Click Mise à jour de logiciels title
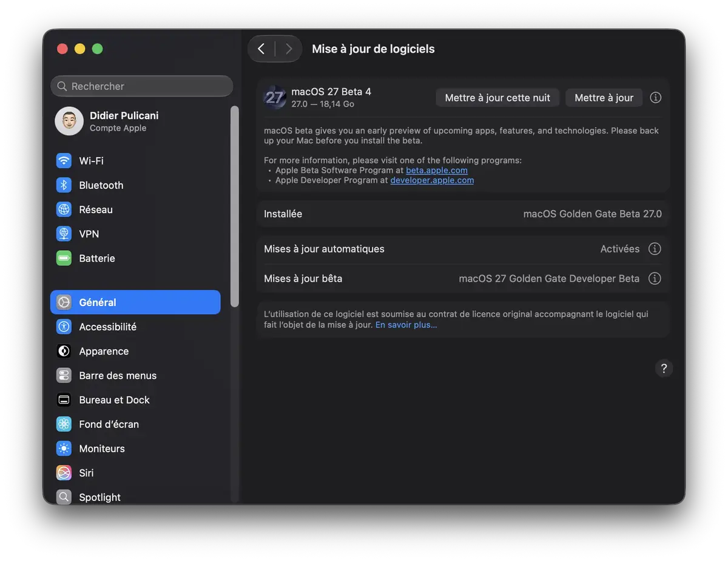 coord(373,49)
